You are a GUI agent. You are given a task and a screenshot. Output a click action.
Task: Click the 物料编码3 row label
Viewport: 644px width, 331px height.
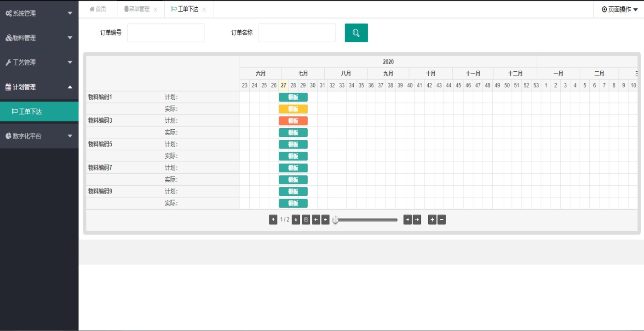(x=100, y=120)
